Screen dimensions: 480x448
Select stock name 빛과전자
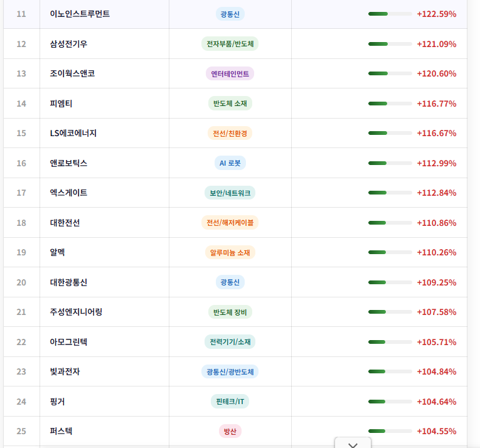tap(65, 371)
